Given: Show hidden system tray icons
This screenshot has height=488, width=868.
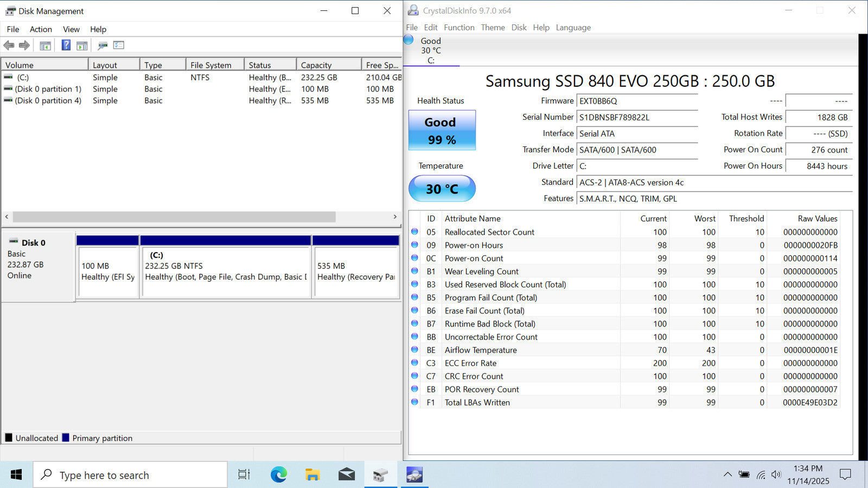Looking at the screenshot, I should (727, 474).
